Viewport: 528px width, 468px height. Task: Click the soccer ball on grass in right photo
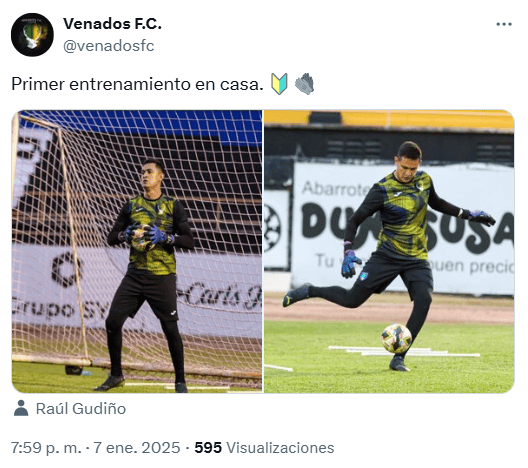(396, 338)
